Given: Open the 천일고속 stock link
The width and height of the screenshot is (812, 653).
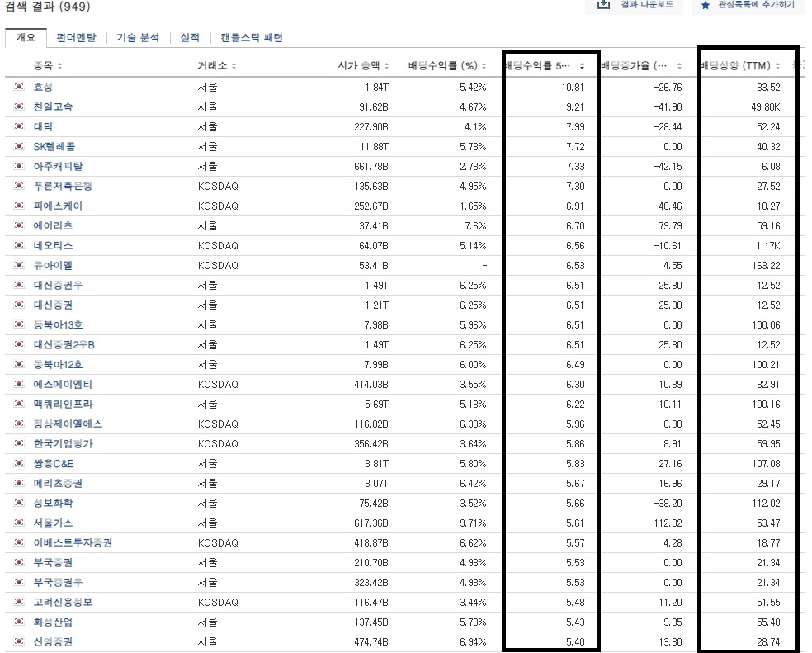Looking at the screenshot, I should (53, 106).
